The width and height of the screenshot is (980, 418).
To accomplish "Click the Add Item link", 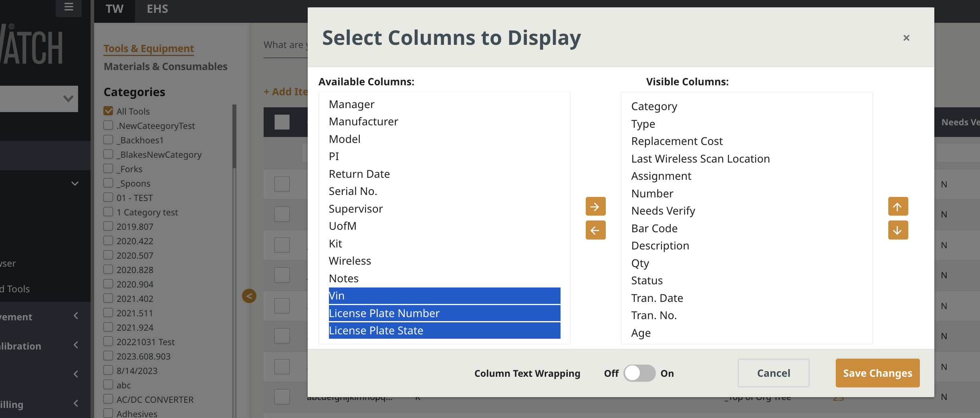I will (286, 92).
